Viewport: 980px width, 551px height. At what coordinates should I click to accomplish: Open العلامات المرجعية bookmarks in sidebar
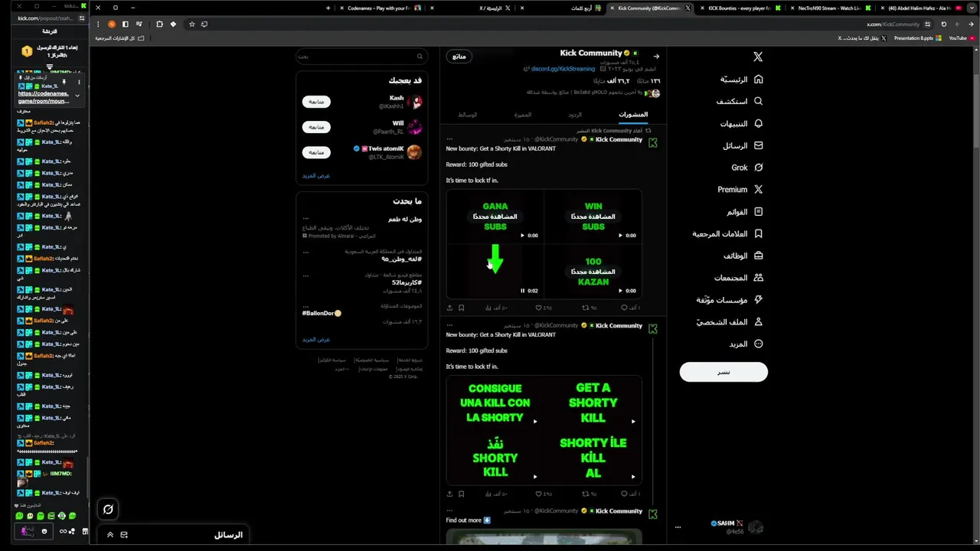click(728, 233)
